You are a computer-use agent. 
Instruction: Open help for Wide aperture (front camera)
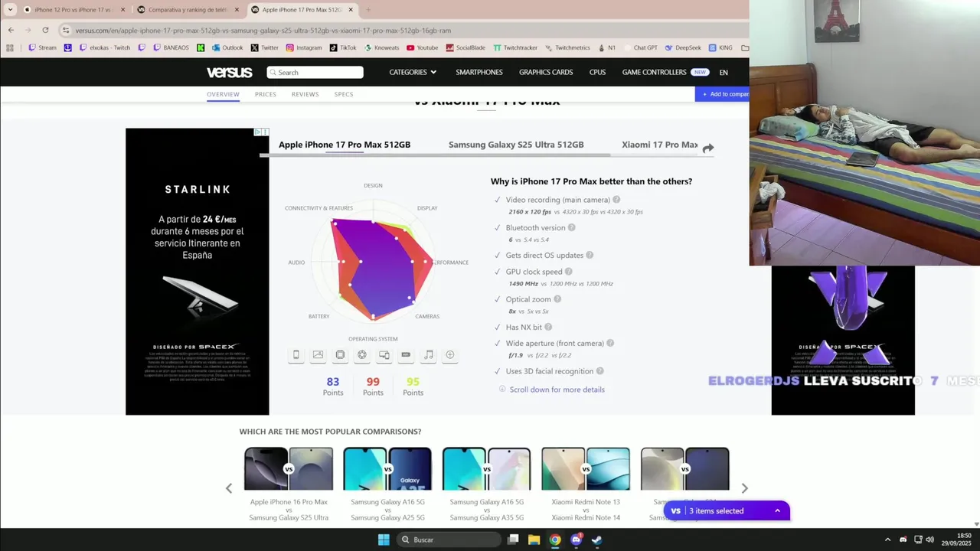point(610,344)
